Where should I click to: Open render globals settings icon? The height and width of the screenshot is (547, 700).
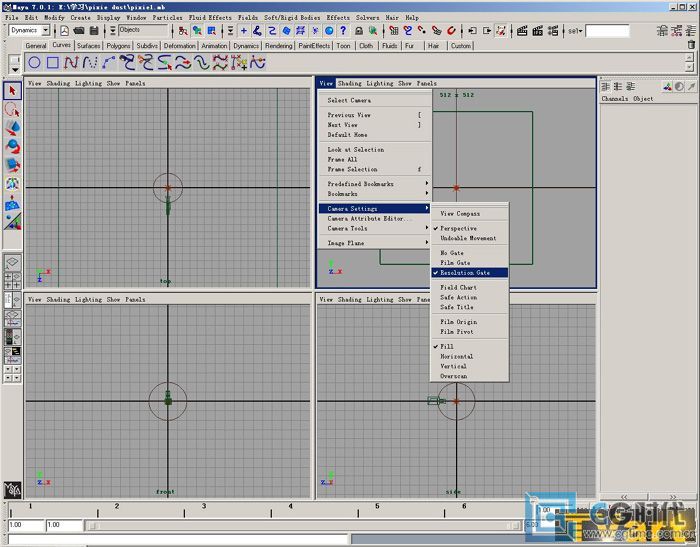pyautogui.click(x=553, y=31)
